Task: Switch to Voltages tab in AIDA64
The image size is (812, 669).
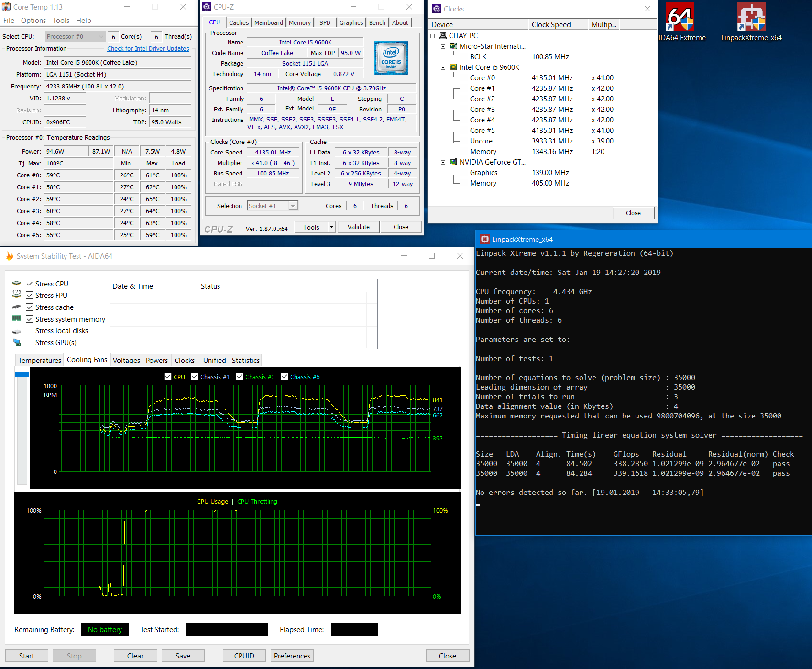Action: [x=127, y=360]
